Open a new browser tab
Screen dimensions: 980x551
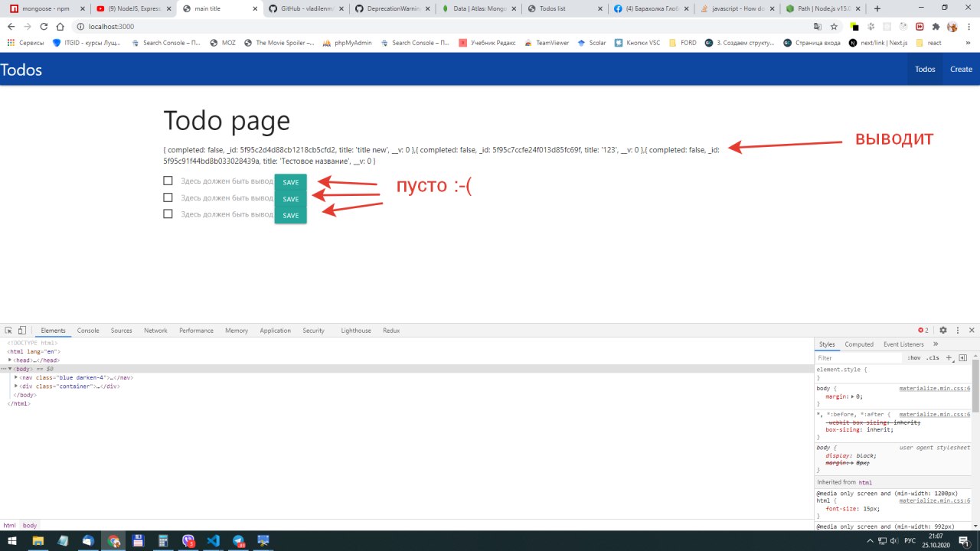(877, 8)
